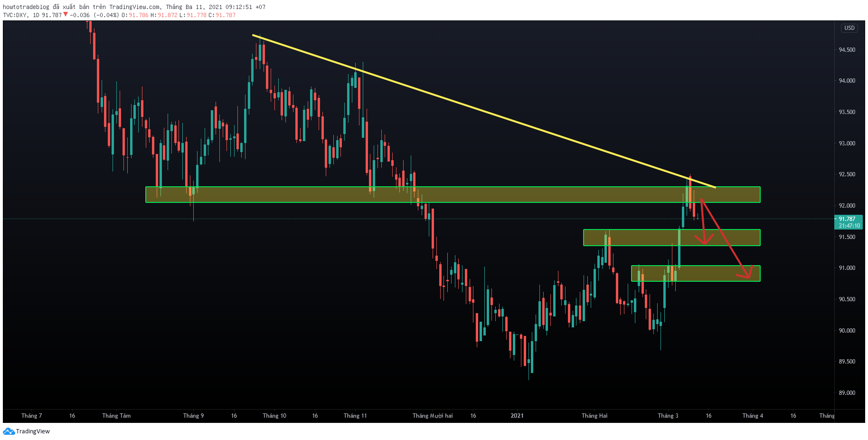Viewport: 868px width, 440px height.
Task: Click the 92.000 price axis label
Action: pos(847,206)
